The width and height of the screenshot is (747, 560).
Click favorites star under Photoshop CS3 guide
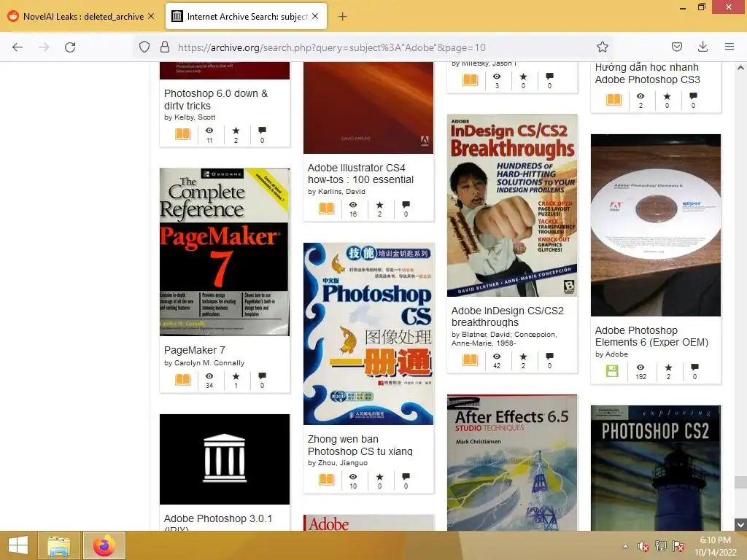click(x=667, y=96)
